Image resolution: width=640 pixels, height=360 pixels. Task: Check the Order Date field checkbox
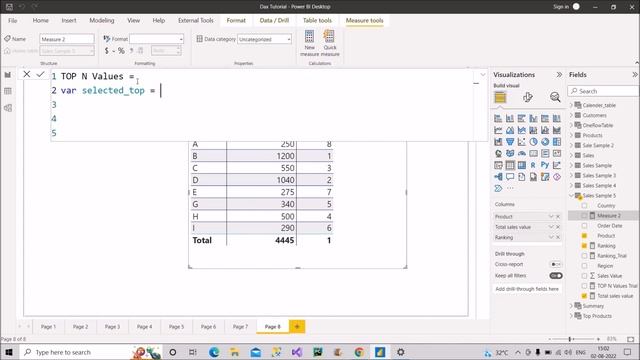584,226
